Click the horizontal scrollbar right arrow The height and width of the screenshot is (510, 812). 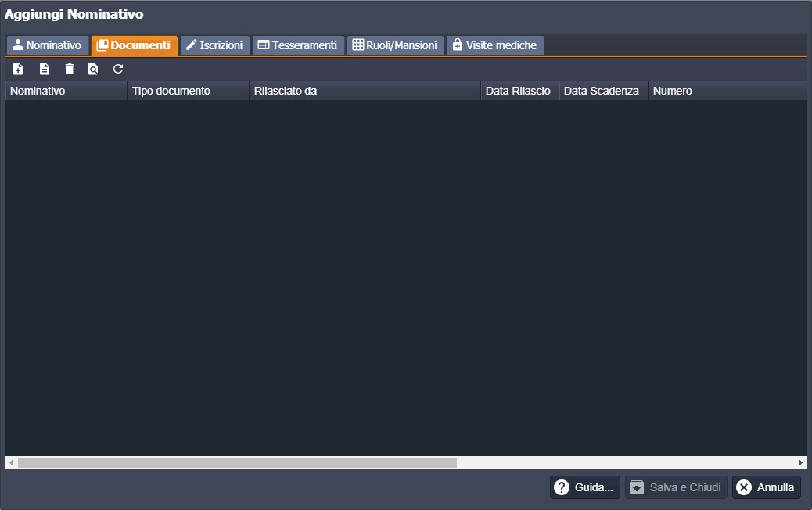pos(801,462)
